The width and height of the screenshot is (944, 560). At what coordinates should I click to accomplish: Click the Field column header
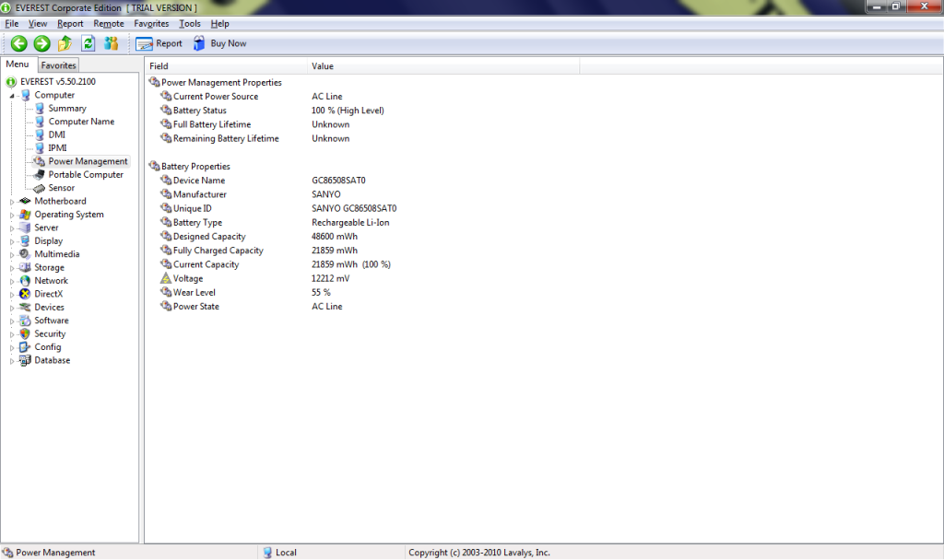226,66
